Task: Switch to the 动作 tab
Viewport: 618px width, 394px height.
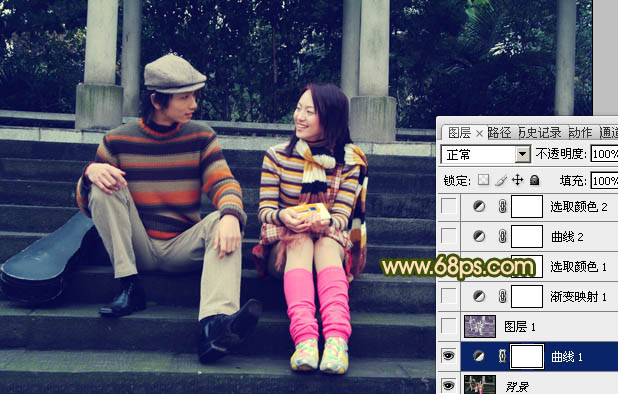Action: tap(581, 133)
